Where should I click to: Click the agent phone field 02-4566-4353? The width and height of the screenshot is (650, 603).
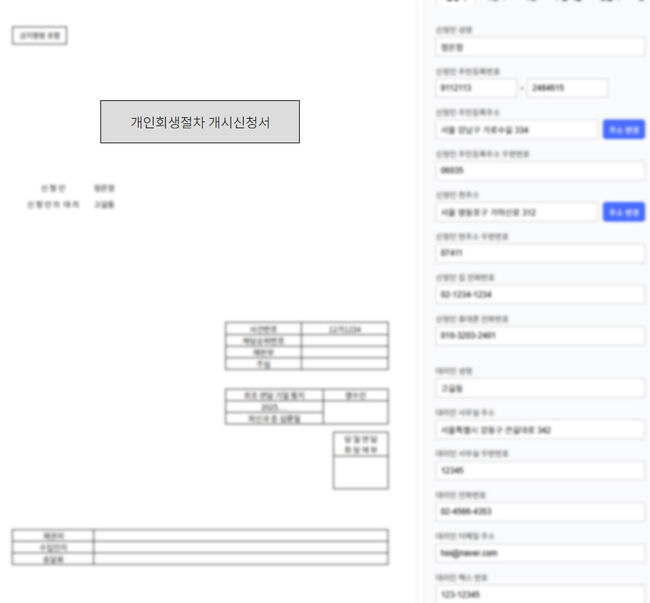coord(540,512)
